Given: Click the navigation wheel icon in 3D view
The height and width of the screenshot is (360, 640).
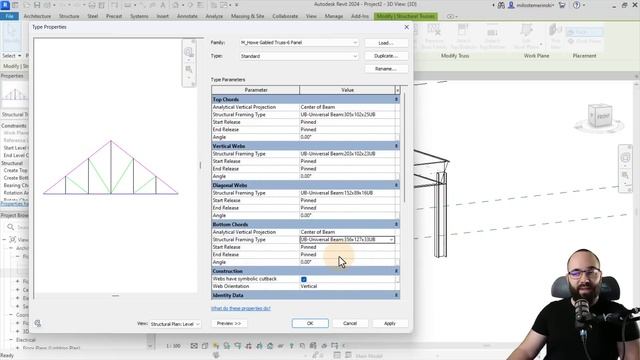Looking at the screenshot, I should coord(625,158).
